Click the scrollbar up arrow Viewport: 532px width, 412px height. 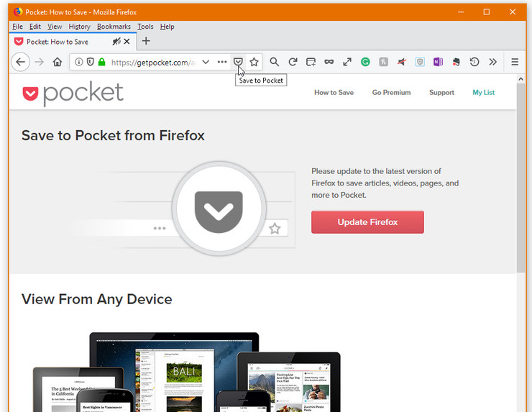[x=520, y=79]
